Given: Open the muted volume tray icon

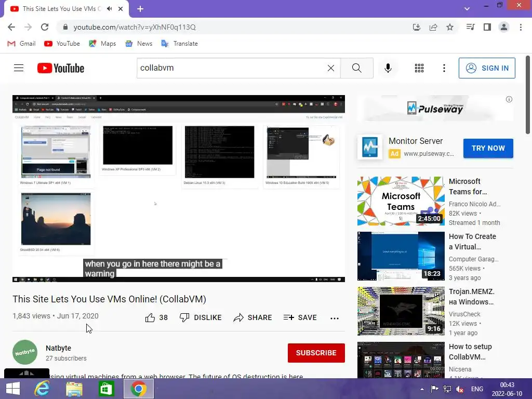Looking at the screenshot, I should [460, 389].
